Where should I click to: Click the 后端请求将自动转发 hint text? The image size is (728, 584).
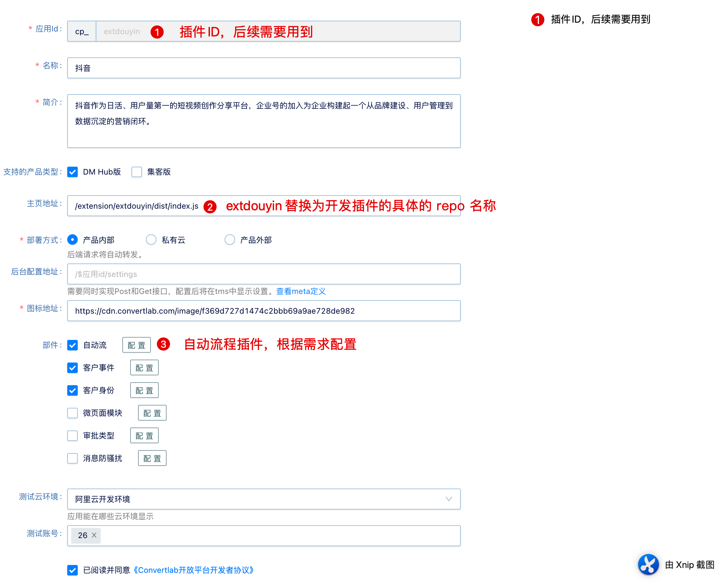(107, 255)
